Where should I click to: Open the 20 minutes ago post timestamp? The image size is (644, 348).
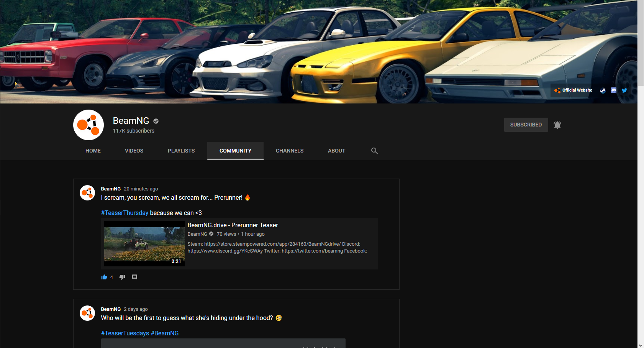[x=141, y=189]
